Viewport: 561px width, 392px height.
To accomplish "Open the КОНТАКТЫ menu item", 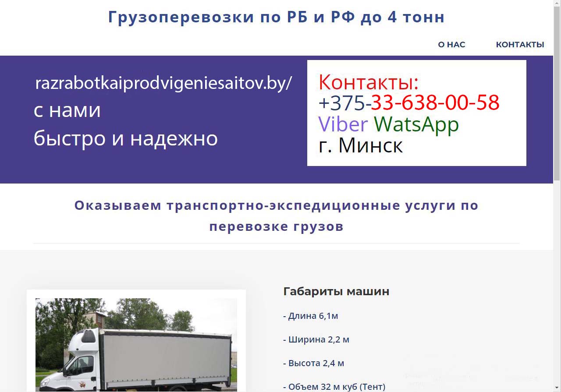I will tap(520, 45).
